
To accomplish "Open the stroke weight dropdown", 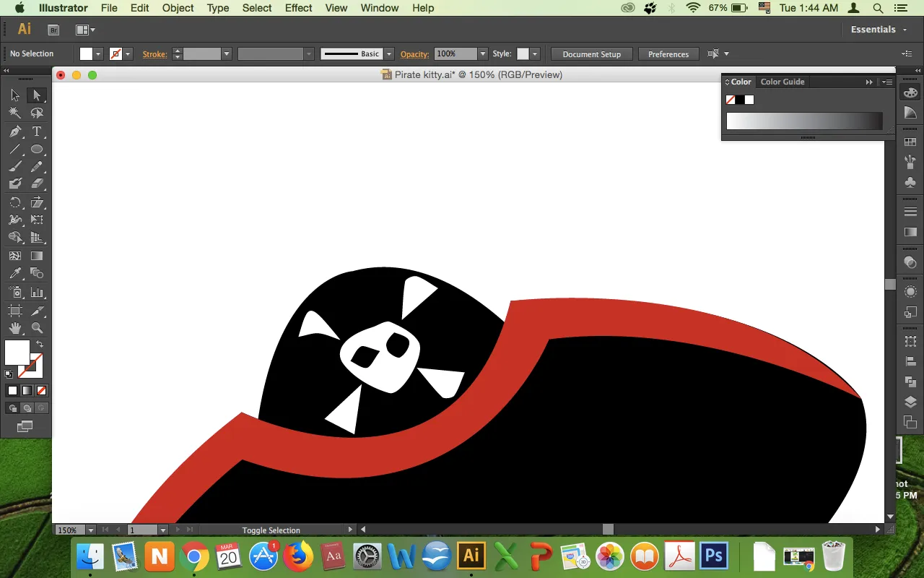I will coord(226,54).
